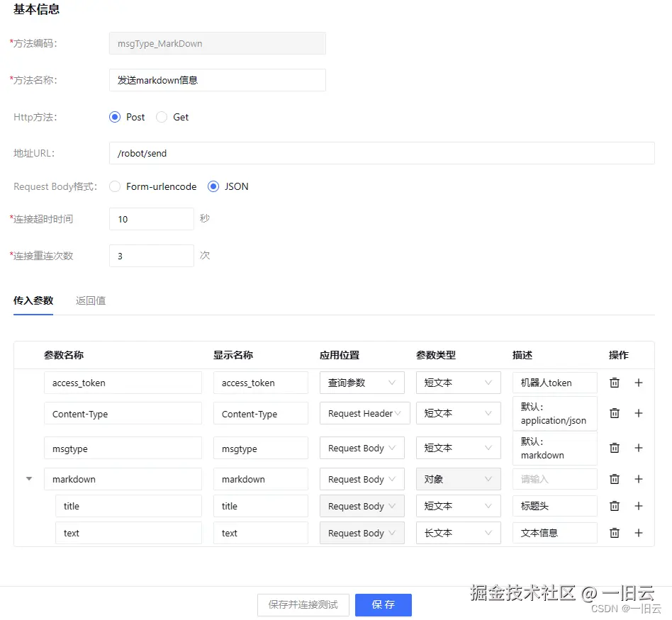
Task: Delete the access_token parameter row
Action: (x=614, y=383)
